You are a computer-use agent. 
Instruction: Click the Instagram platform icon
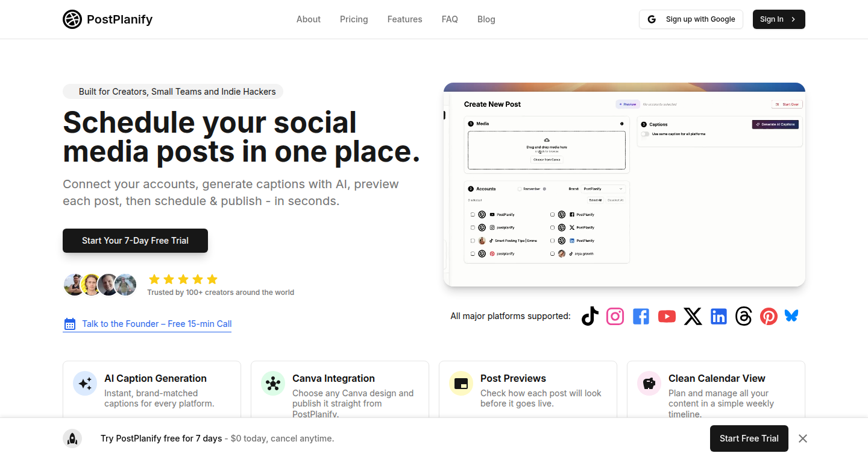point(615,316)
